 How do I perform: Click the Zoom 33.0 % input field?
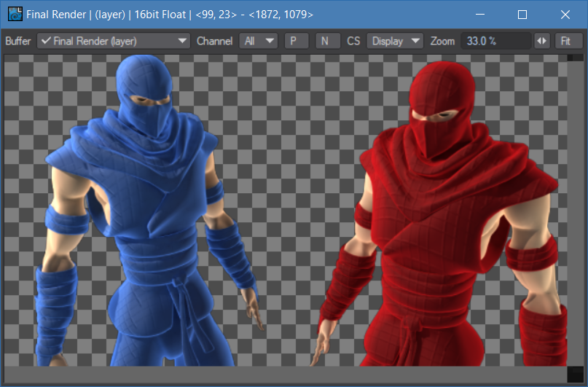coord(494,41)
